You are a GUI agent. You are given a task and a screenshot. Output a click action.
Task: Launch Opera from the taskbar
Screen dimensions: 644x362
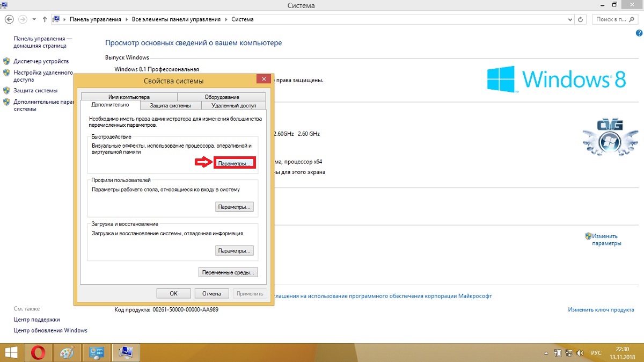pyautogui.click(x=38, y=352)
